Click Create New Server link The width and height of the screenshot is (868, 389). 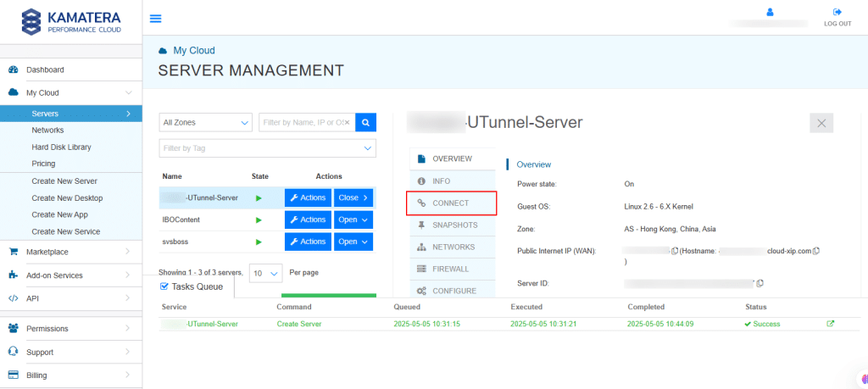(x=64, y=181)
